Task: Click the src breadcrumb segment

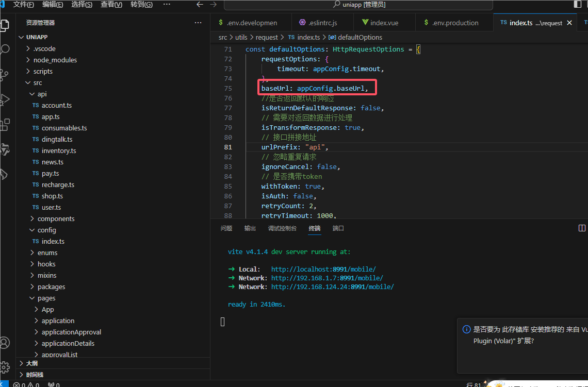Action: (223, 38)
